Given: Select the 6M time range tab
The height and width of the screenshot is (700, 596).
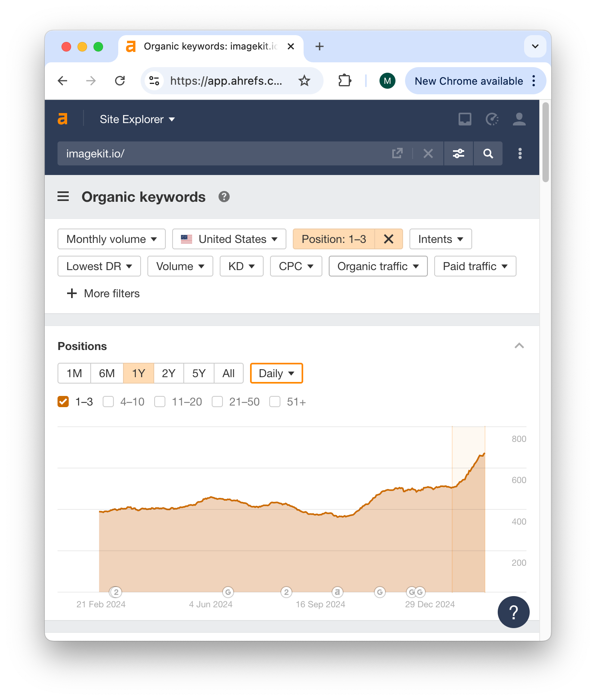Looking at the screenshot, I should point(107,373).
